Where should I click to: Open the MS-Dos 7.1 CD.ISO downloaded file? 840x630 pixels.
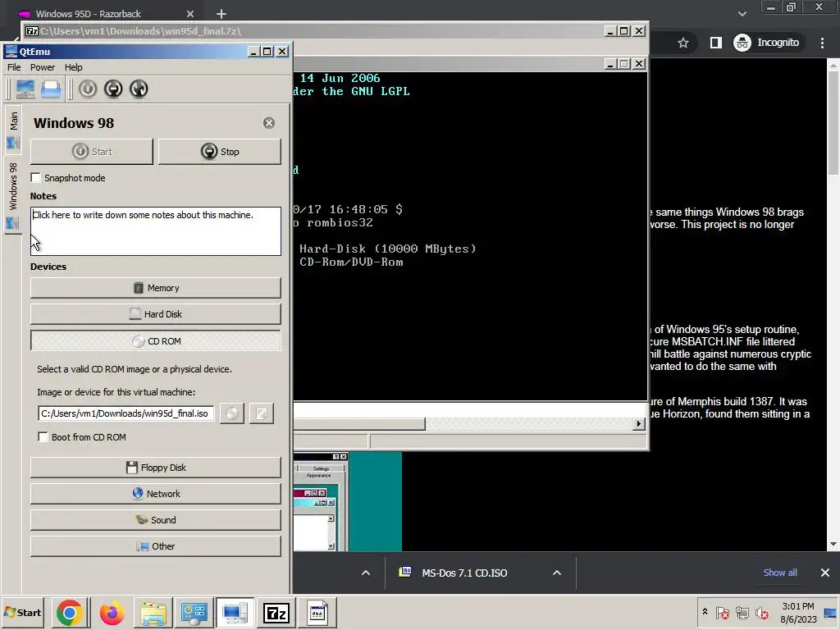464,573
